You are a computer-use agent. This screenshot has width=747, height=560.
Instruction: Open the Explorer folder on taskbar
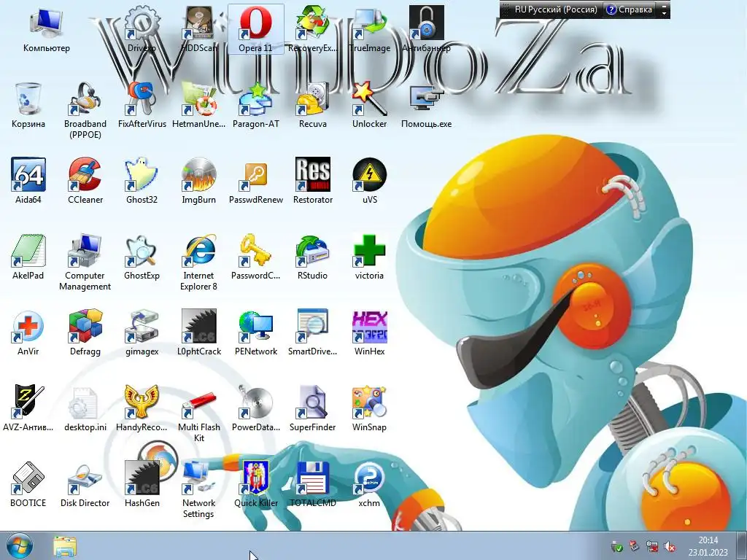pyautogui.click(x=65, y=547)
